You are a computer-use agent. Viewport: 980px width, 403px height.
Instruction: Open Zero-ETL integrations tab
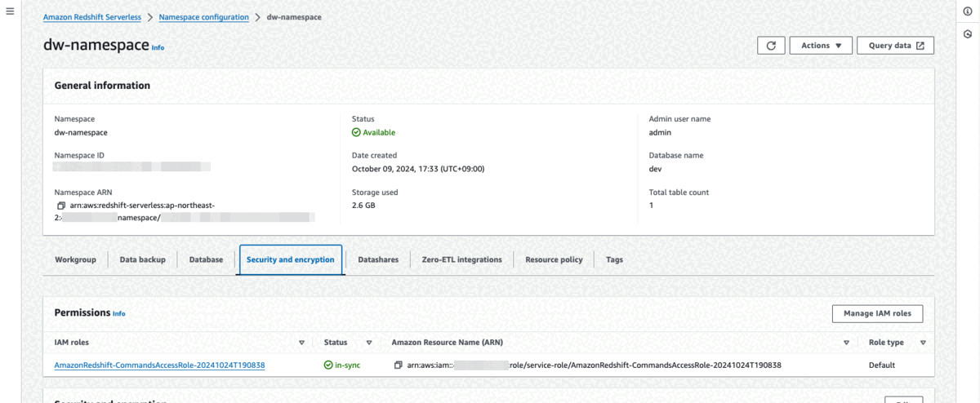[x=462, y=259]
